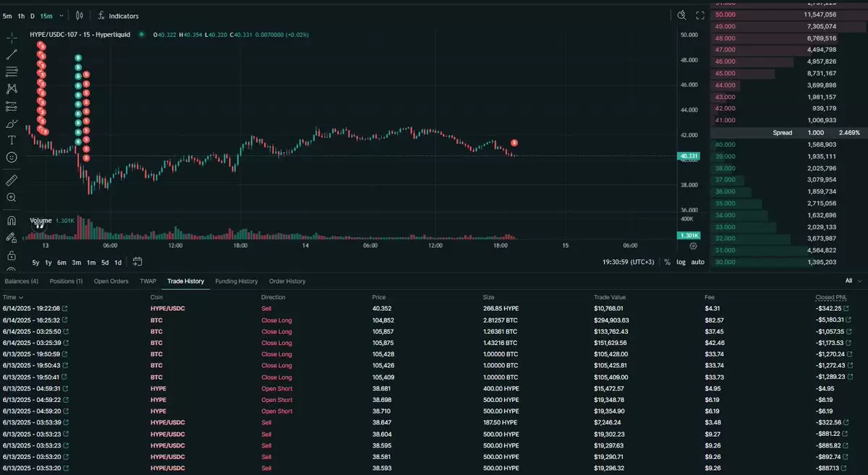Open explorer link for 6/14/2025 16:25:32 trade
The height and width of the screenshot is (475, 868).
(x=64, y=320)
